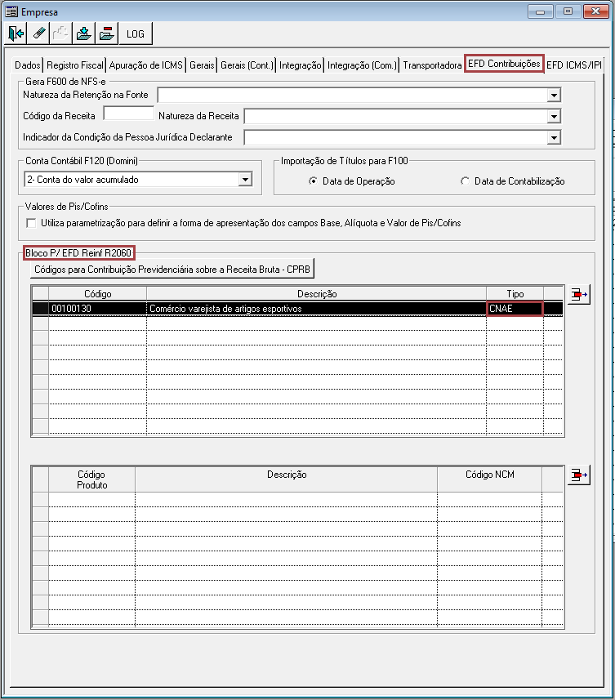Enable Utiliza parametrização para Pis/Cofins checkbox

(x=31, y=223)
